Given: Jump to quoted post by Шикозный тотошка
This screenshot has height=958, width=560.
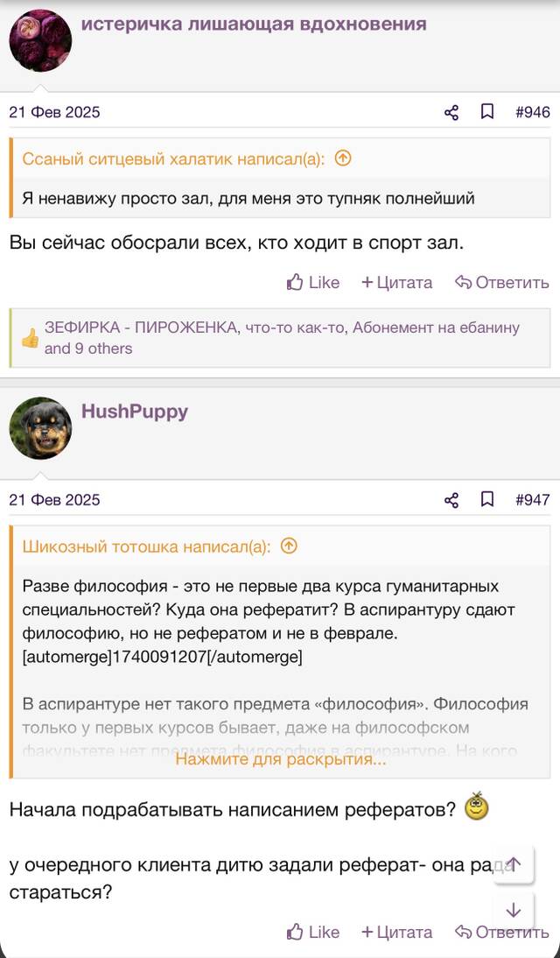Looking at the screenshot, I should [x=288, y=546].
